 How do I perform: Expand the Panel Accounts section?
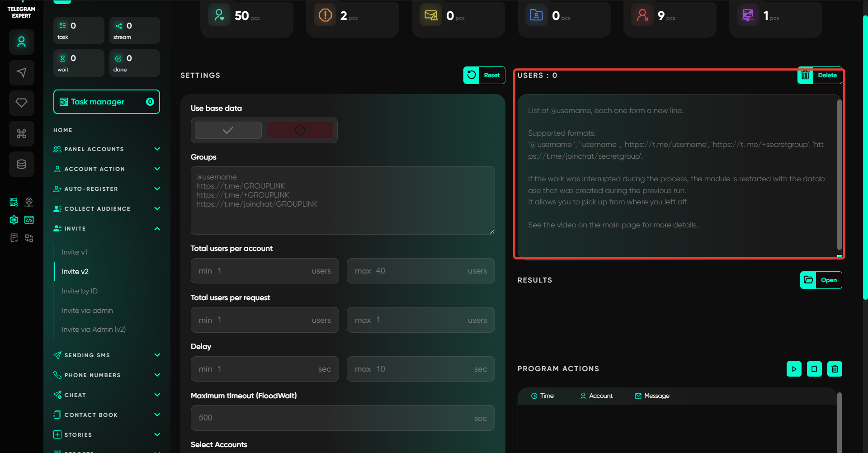tap(157, 149)
